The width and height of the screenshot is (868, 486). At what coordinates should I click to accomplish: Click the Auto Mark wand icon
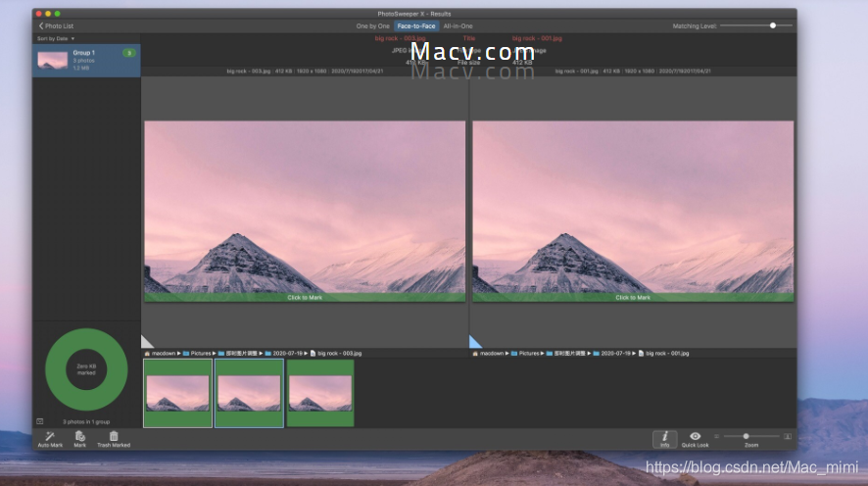pyautogui.click(x=50, y=436)
